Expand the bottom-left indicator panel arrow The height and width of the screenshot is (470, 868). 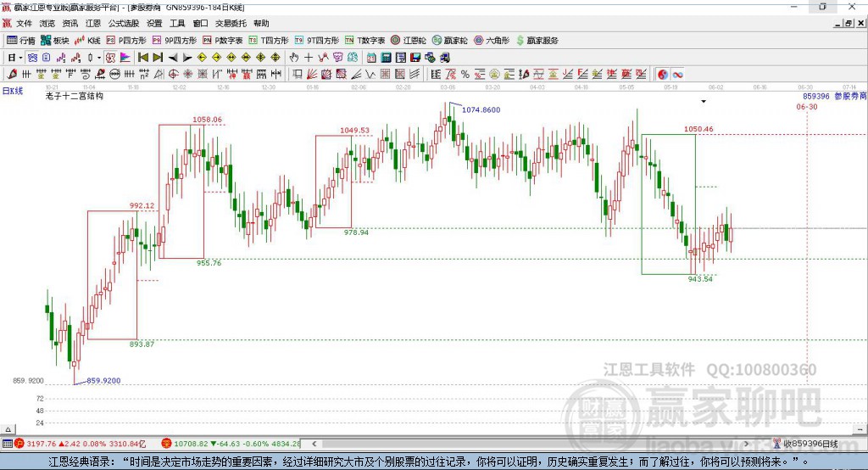pos(8,429)
